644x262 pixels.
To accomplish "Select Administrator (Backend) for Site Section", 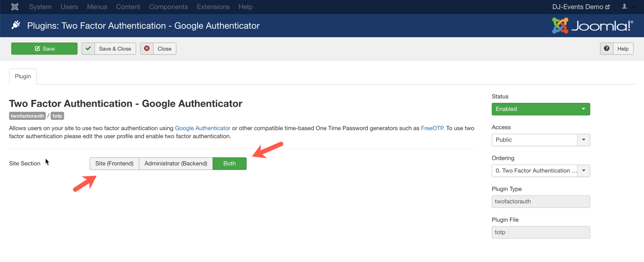I will (x=176, y=163).
